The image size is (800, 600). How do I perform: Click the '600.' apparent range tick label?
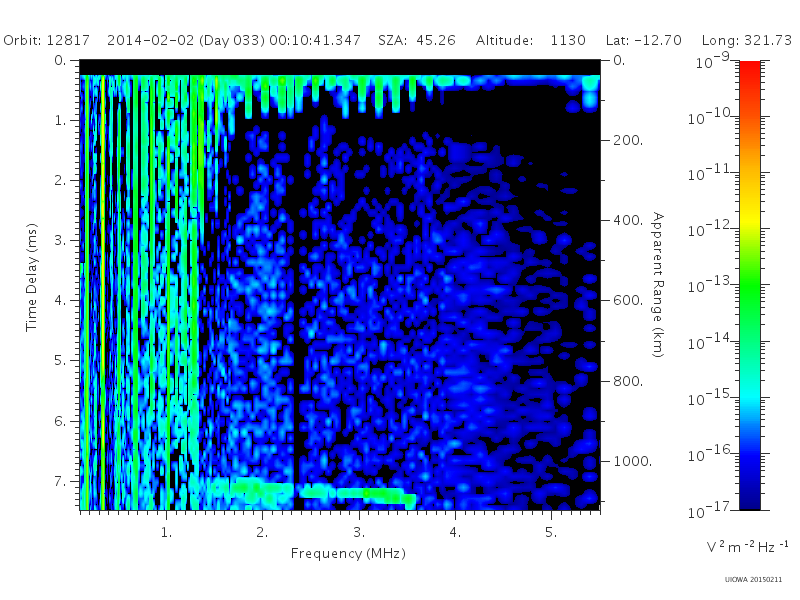pos(628,300)
